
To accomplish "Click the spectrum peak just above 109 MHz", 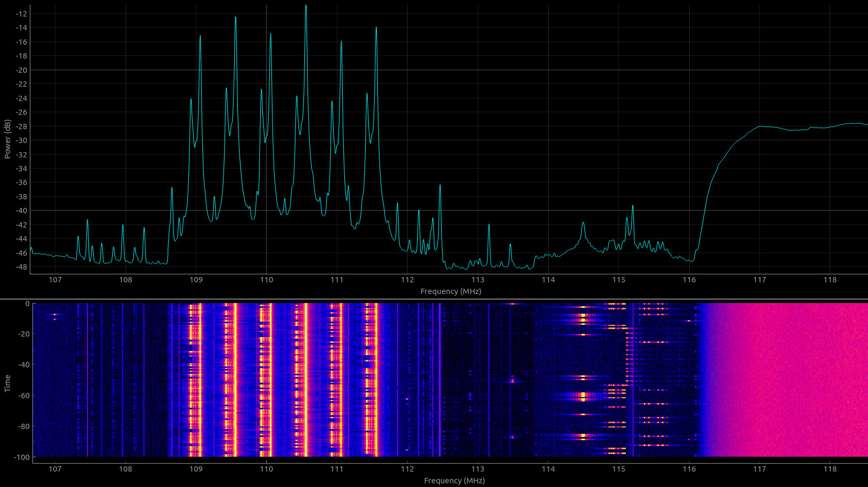I will [x=200, y=36].
